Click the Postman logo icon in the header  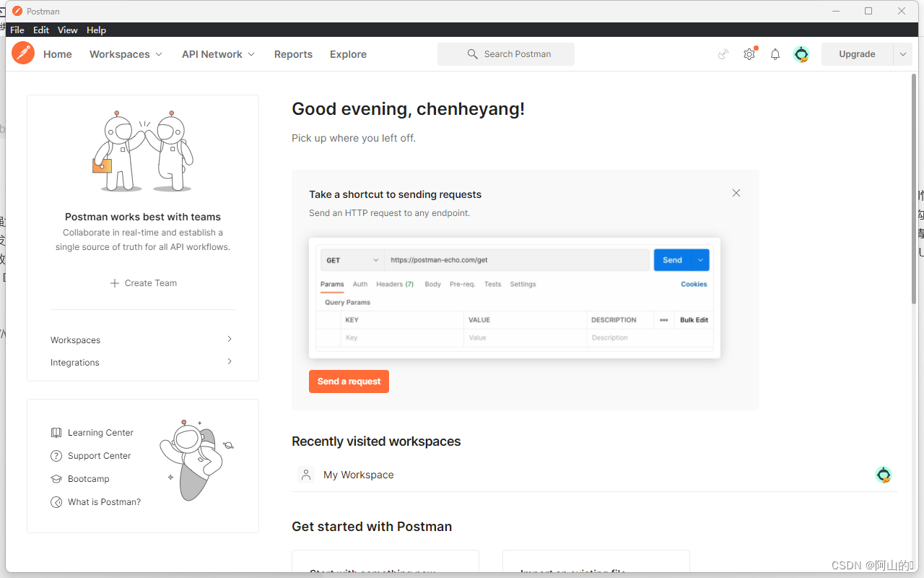pos(23,53)
